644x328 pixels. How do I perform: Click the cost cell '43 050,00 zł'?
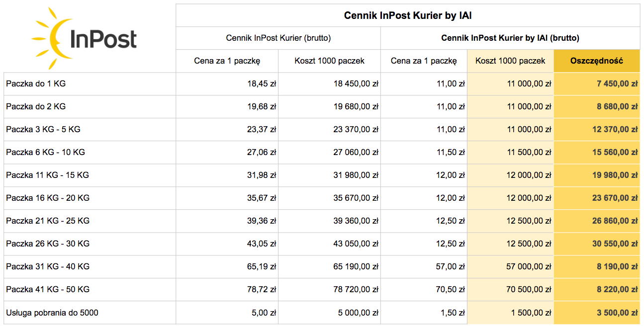(x=330, y=244)
